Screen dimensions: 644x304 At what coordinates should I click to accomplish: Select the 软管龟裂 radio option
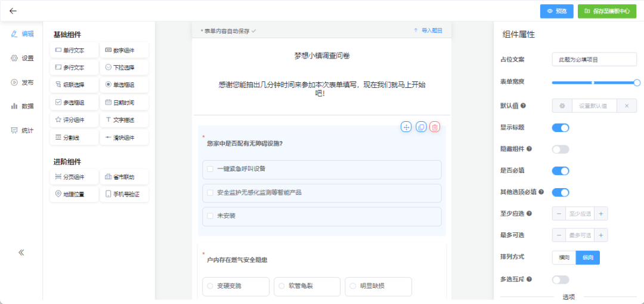pos(307,286)
